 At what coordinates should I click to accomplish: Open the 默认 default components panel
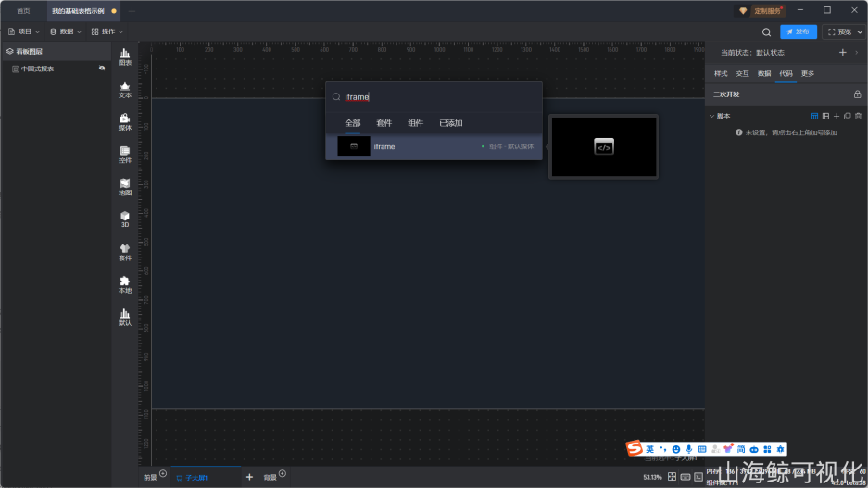pos(125,318)
